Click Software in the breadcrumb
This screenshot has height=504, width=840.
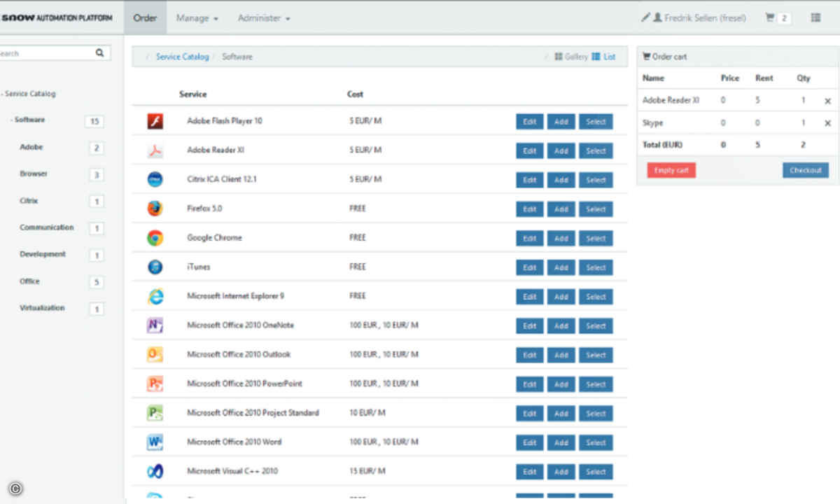(237, 57)
